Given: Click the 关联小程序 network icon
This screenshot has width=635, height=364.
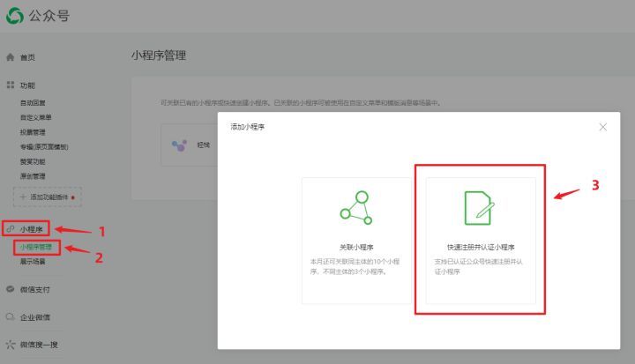Looking at the screenshot, I should pyautogui.click(x=356, y=208).
